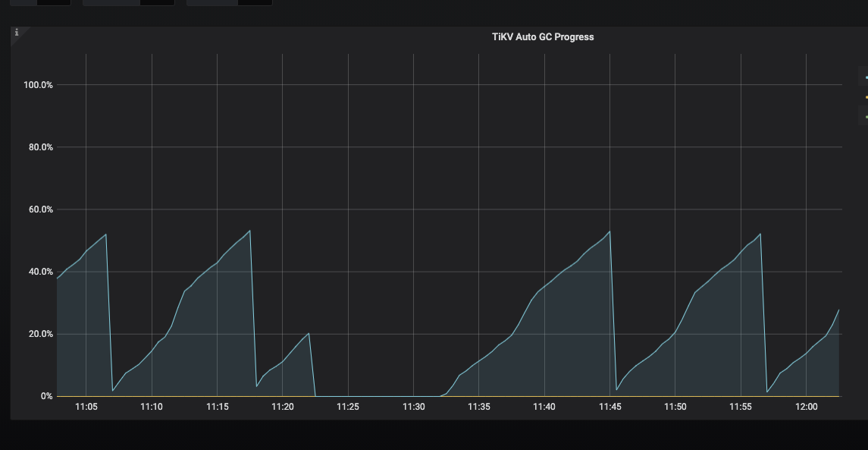
Task: Select the yellow series legend marker
Action: click(x=866, y=98)
